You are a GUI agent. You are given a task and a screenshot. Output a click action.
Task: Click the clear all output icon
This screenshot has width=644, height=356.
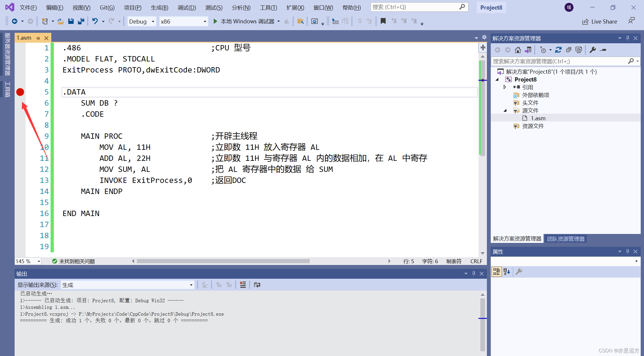coord(243,285)
